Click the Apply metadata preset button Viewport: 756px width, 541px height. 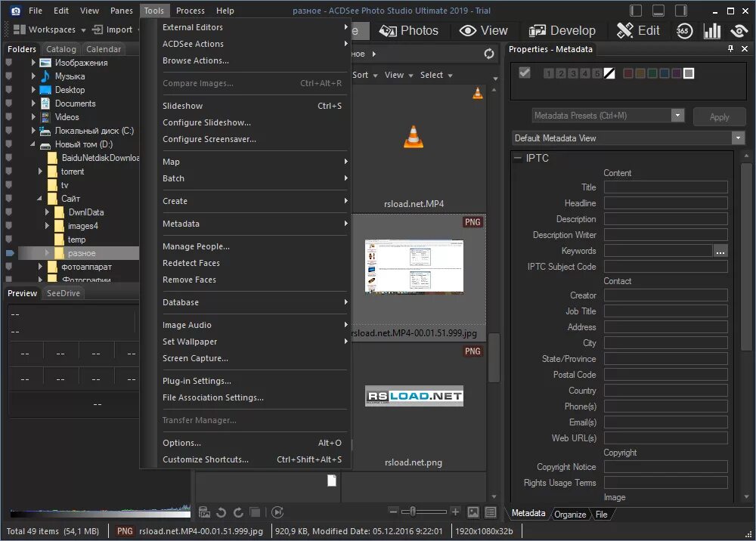719,116
